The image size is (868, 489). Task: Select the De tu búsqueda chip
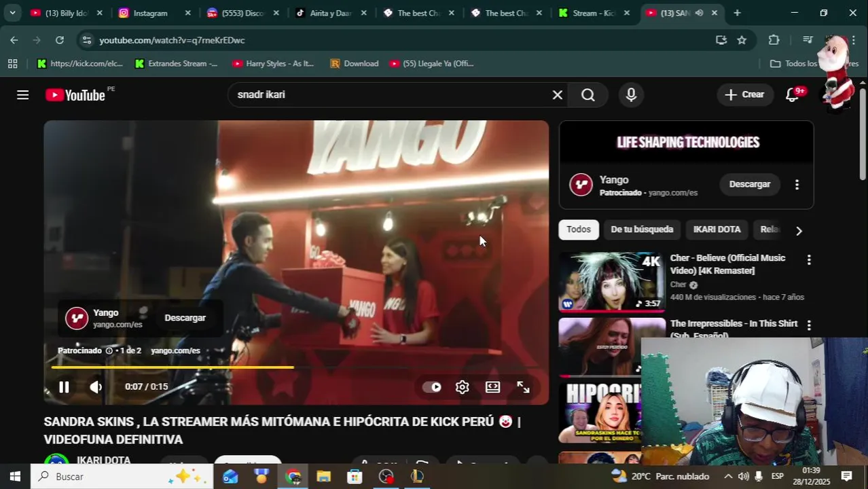pyautogui.click(x=642, y=230)
